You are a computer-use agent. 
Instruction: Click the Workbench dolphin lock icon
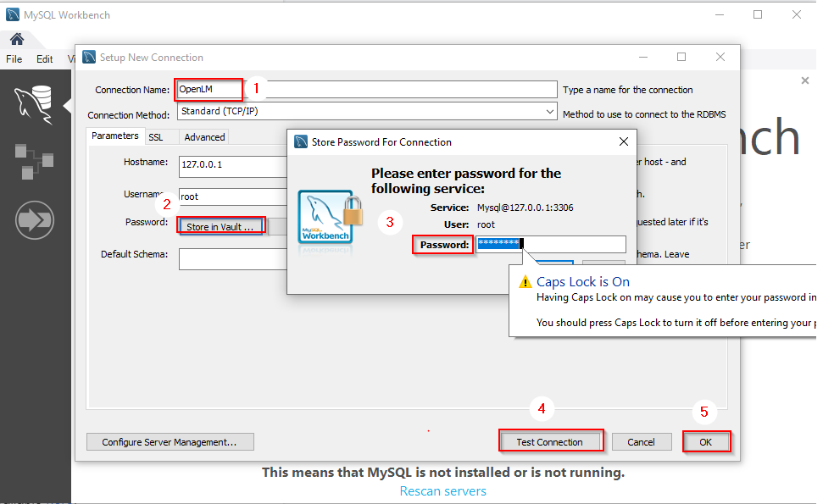point(330,218)
